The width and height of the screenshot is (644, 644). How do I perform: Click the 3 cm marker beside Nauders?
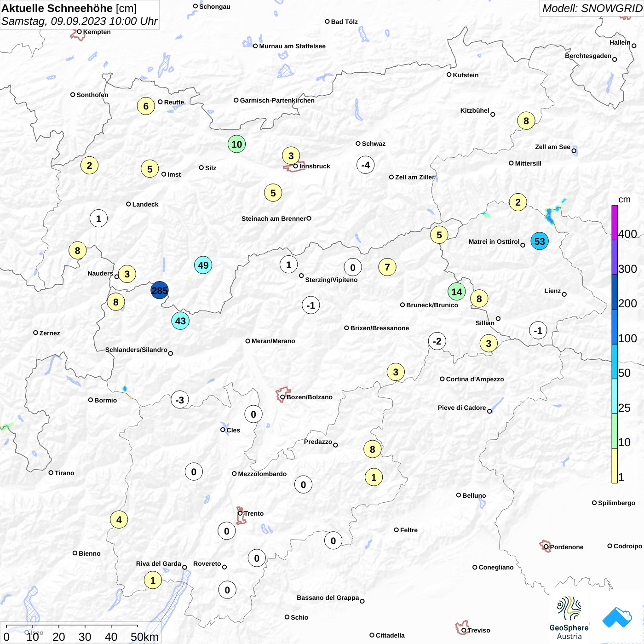coord(127,274)
